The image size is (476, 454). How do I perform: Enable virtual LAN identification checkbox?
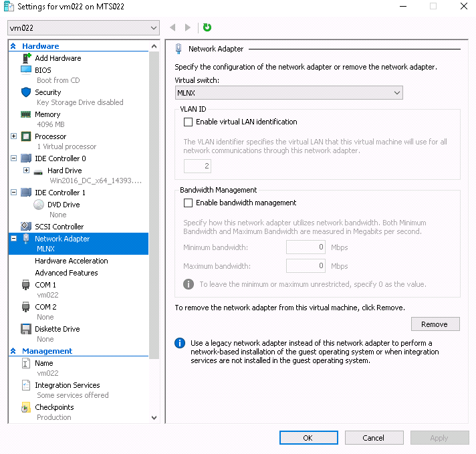[188, 122]
